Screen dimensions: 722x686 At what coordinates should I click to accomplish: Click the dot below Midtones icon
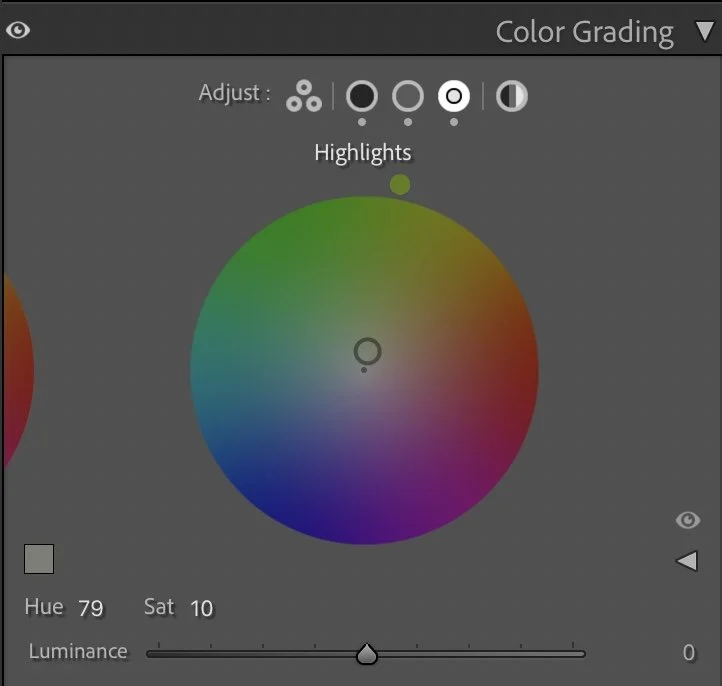click(x=408, y=122)
